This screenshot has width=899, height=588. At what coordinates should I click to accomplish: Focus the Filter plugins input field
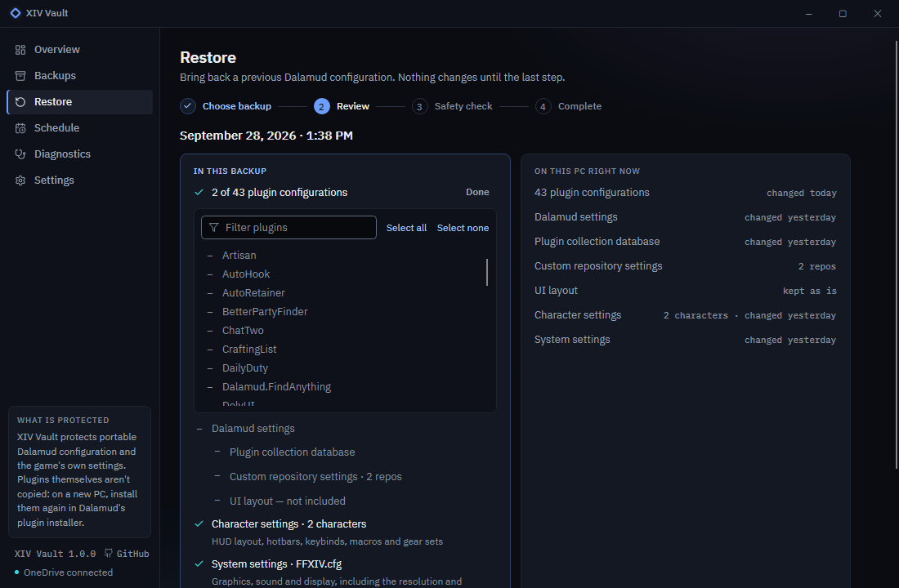click(288, 228)
